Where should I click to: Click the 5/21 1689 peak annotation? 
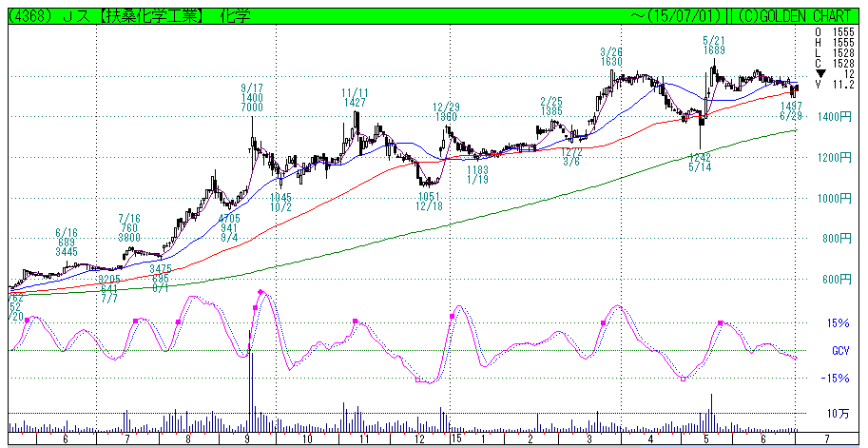click(x=714, y=46)
